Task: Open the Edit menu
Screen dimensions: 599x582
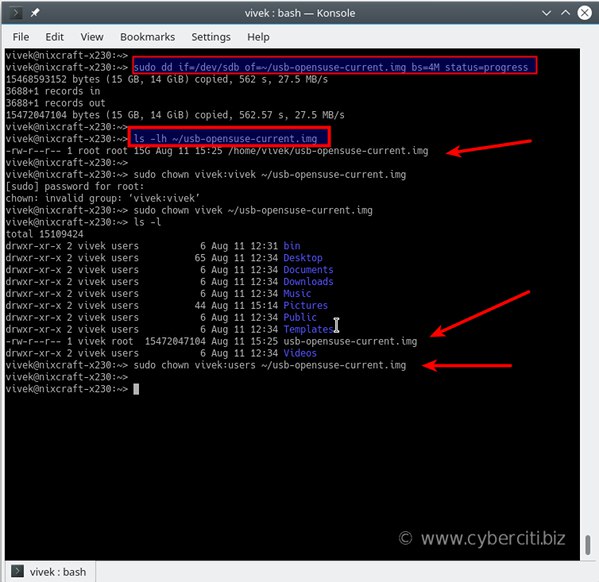Action: coord(54,37)
